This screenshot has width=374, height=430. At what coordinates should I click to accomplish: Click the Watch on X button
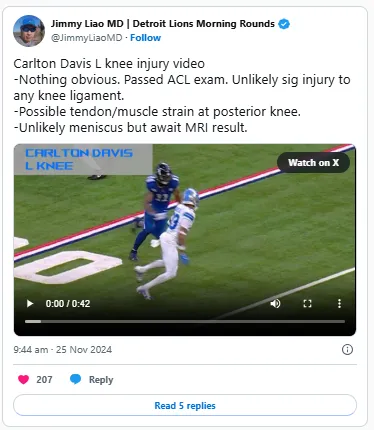coord(313,163)
